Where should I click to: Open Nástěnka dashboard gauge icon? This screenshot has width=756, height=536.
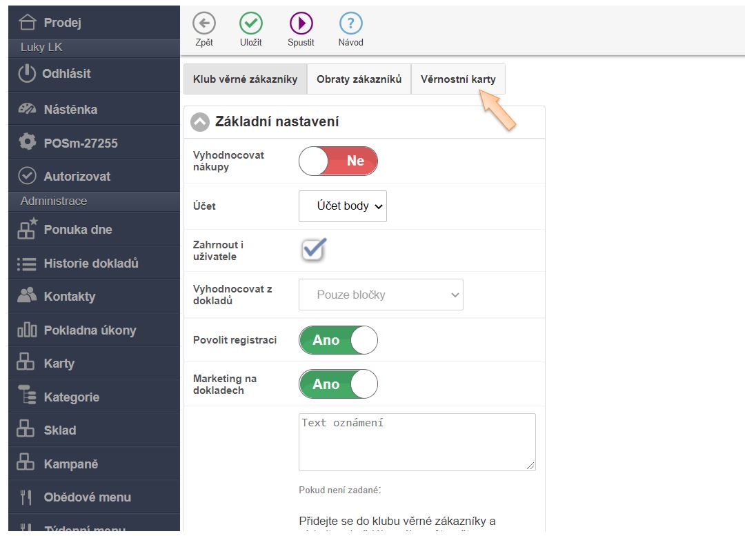tap(27, 109)
